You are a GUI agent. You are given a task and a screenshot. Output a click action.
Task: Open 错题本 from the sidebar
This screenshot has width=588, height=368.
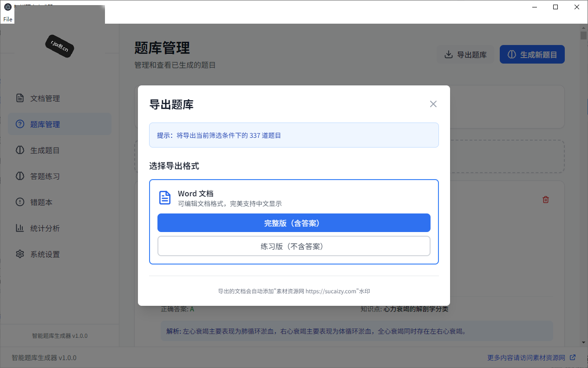59,202
